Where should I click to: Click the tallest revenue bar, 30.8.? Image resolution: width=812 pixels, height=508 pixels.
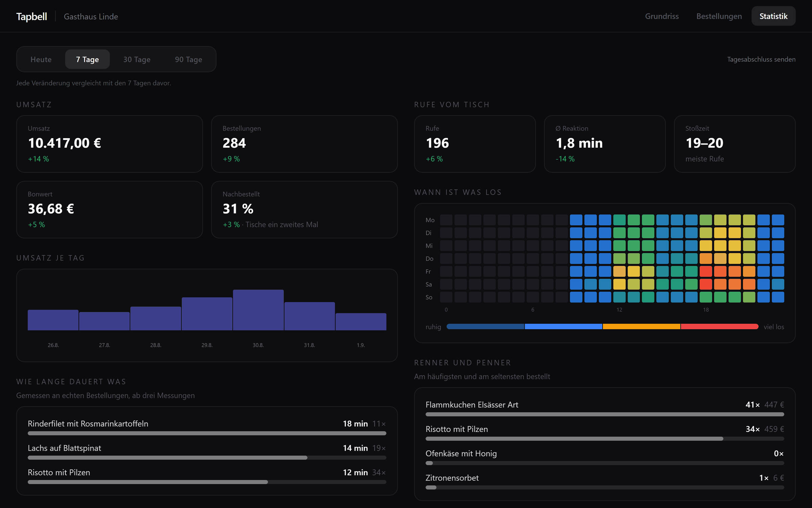tap(258, 310)
